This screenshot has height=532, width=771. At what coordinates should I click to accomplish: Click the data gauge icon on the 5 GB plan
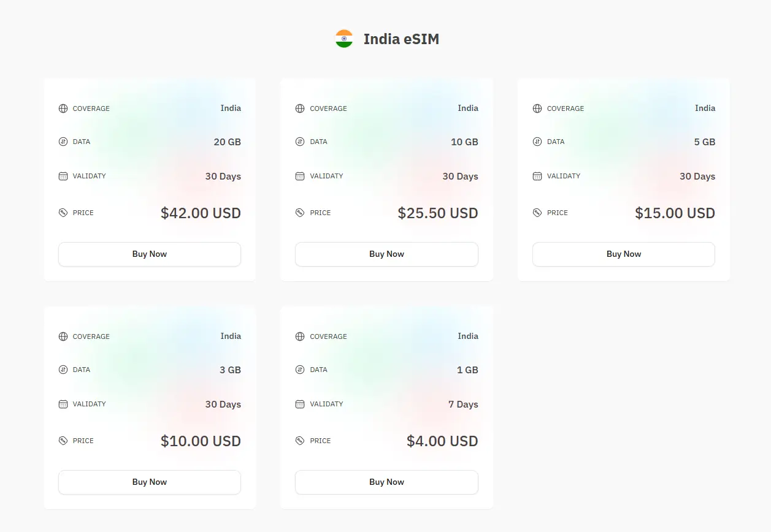[x=537, y=142]
